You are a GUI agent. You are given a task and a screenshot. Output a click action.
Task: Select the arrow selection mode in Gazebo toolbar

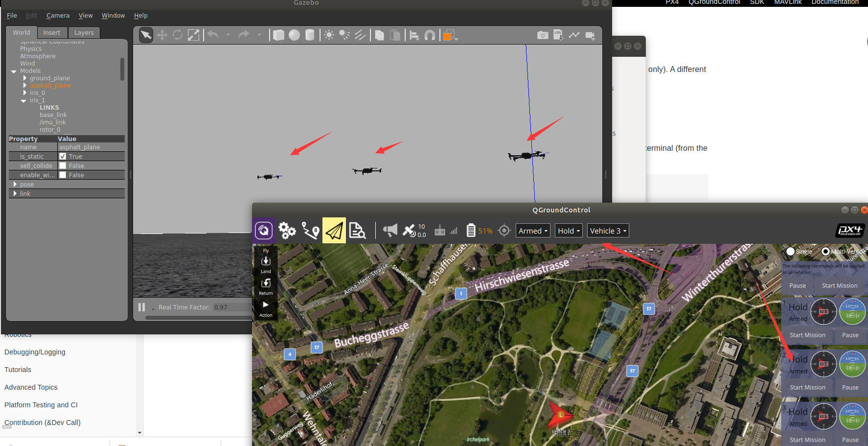pos(146,35)
